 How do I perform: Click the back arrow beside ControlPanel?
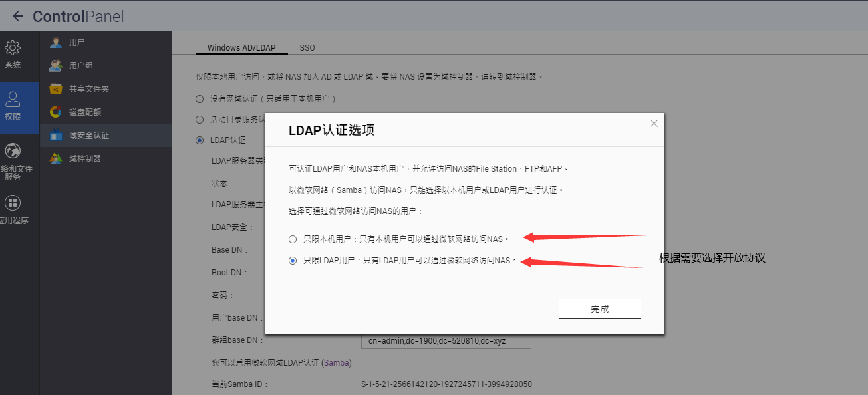pyautogui.click(x=17, y=17)
